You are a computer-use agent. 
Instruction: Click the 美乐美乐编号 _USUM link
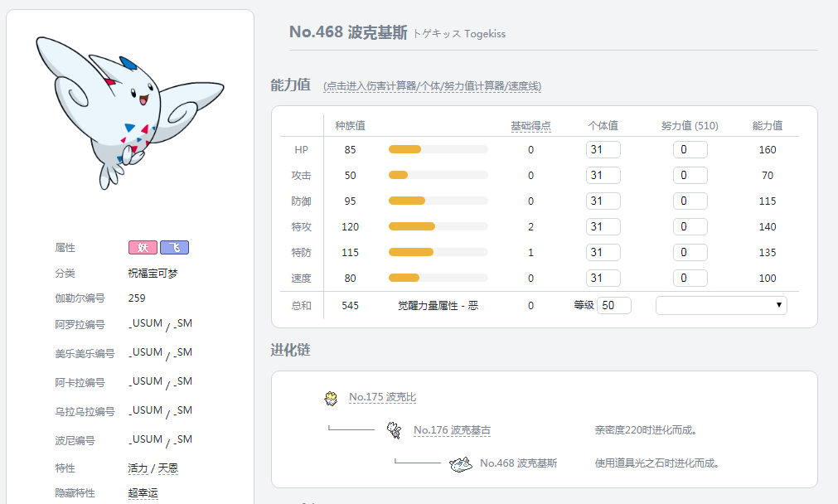click(145, 352)
